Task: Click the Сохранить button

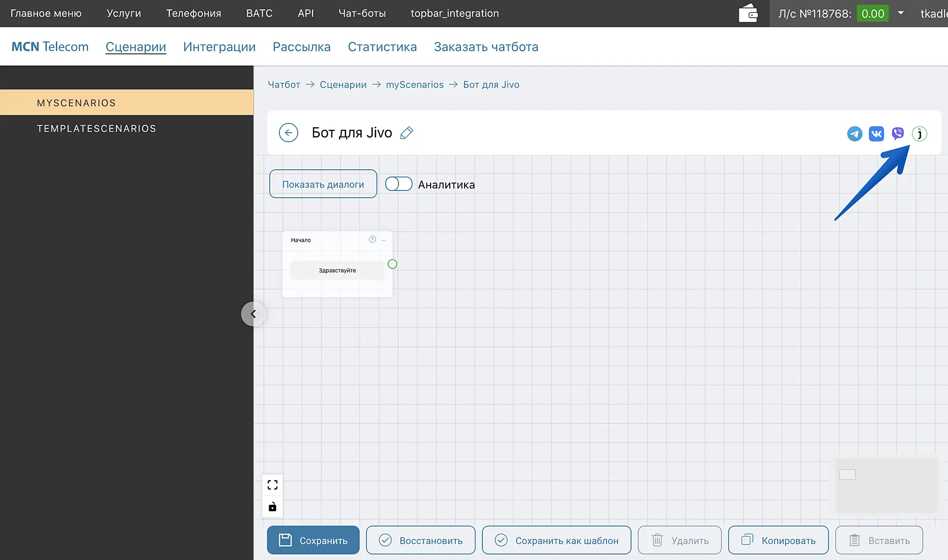Action: 313,540
